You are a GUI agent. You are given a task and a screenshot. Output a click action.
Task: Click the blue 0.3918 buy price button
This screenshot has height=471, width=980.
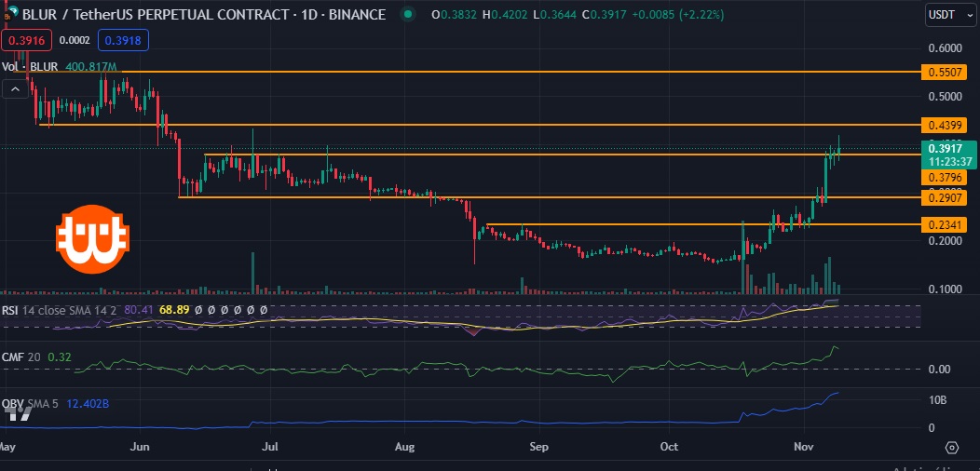pyautogui.click(x=123, y=41)
